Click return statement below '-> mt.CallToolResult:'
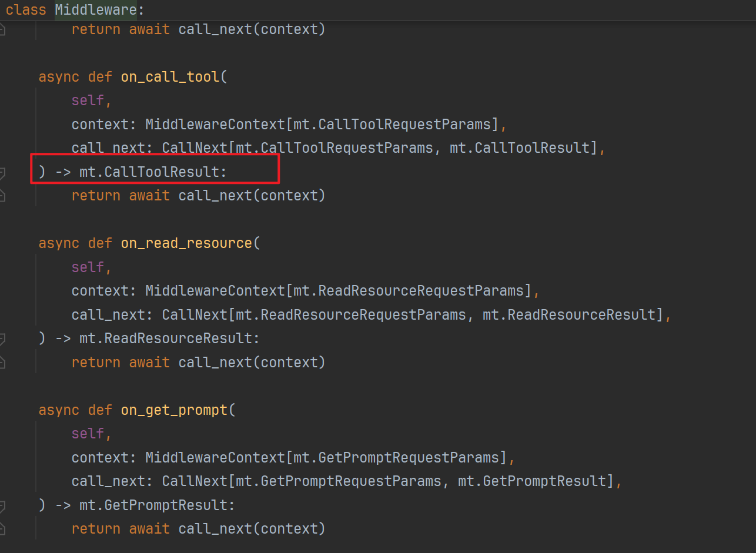 pos(198,196)
